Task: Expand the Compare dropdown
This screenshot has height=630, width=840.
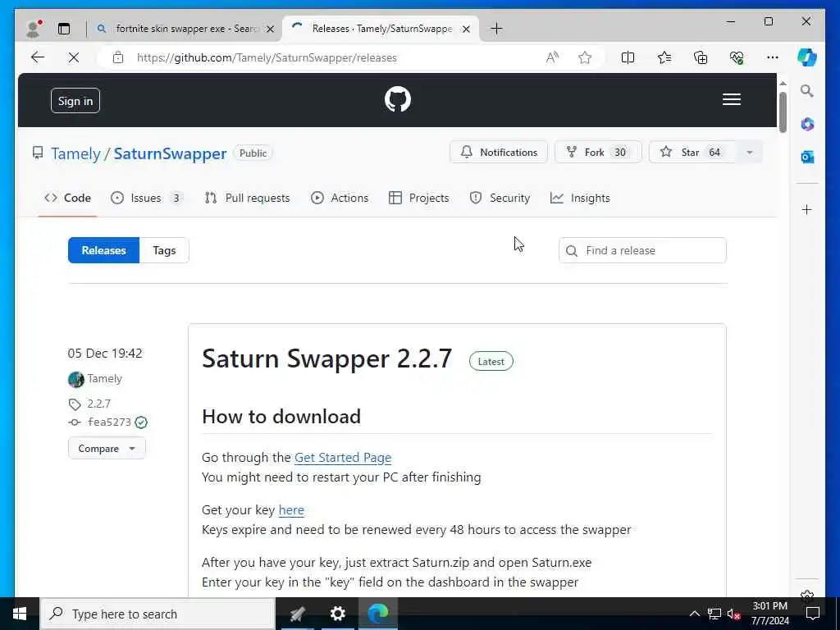Action: click(x=107, y=449)
